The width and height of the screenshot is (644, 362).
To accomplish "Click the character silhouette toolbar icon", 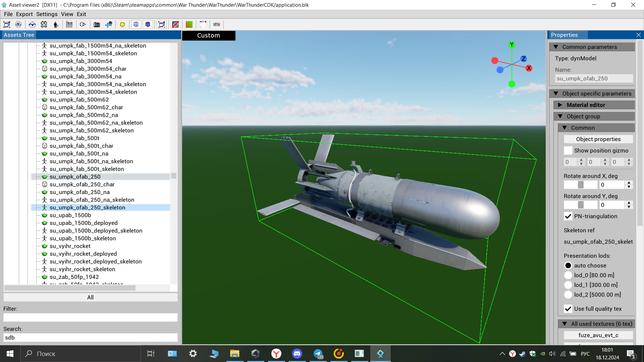I will [x=56, y=24].
